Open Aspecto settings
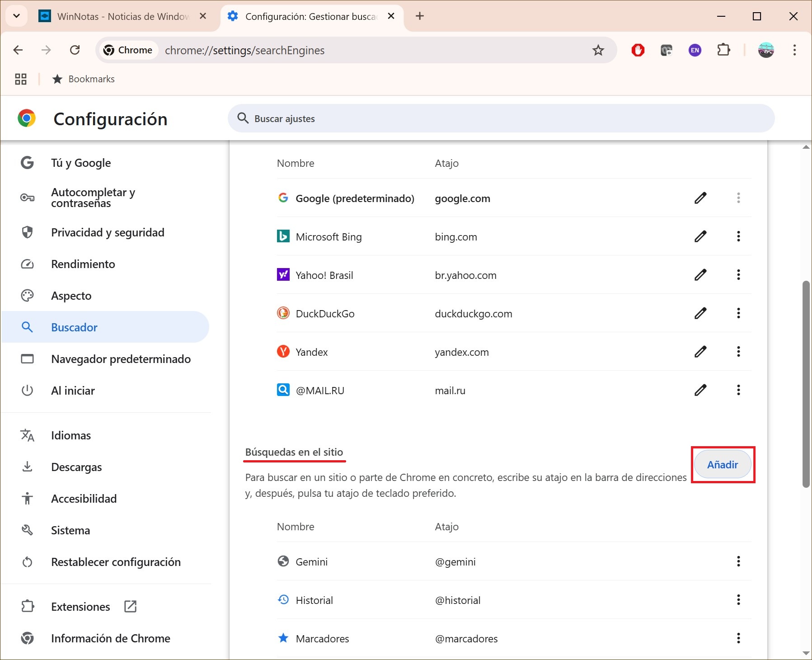The image size is (812, 660). coord(106,296)
